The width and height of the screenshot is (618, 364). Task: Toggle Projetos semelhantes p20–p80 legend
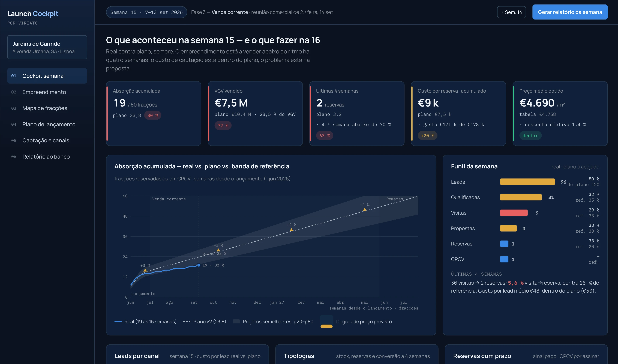[x=273, y=321]
